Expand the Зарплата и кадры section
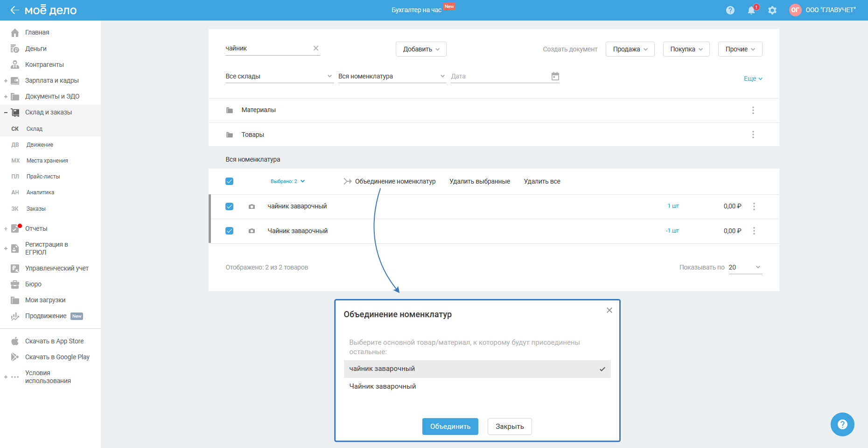 pos(6,81)
